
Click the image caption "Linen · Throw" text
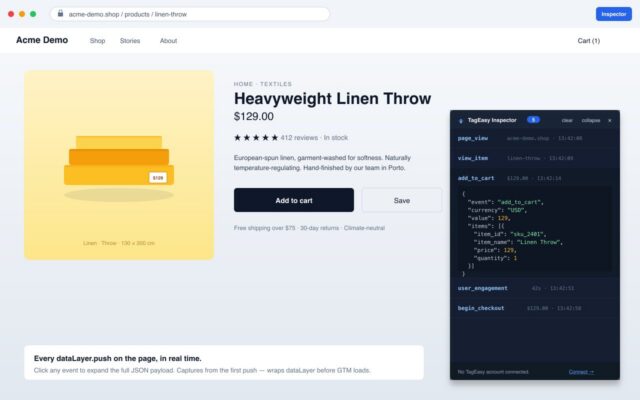point(100,243)
